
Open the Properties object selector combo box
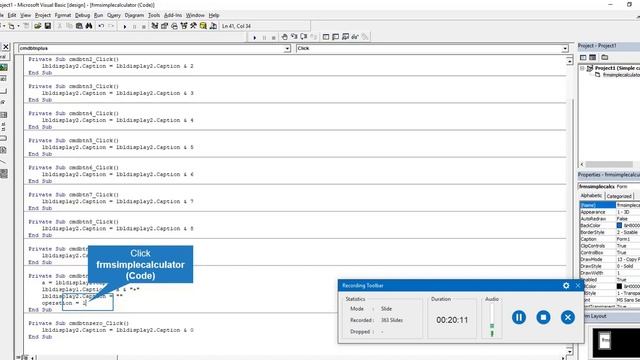pyautogui.click(x=609, y=187)
